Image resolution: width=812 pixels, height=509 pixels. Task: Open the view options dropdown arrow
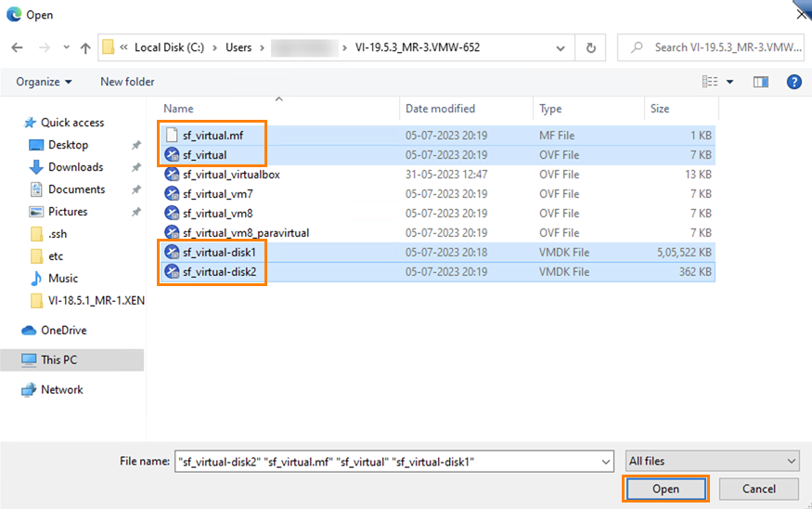tap(730, 82)
